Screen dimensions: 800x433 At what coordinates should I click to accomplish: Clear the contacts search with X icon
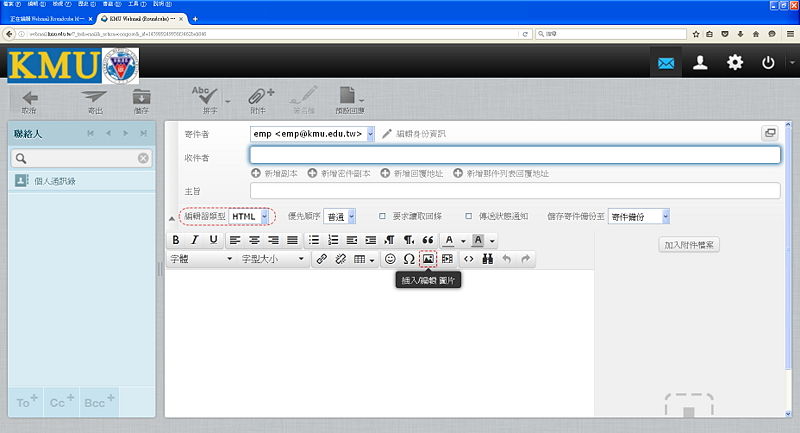[x=143, y=158]
